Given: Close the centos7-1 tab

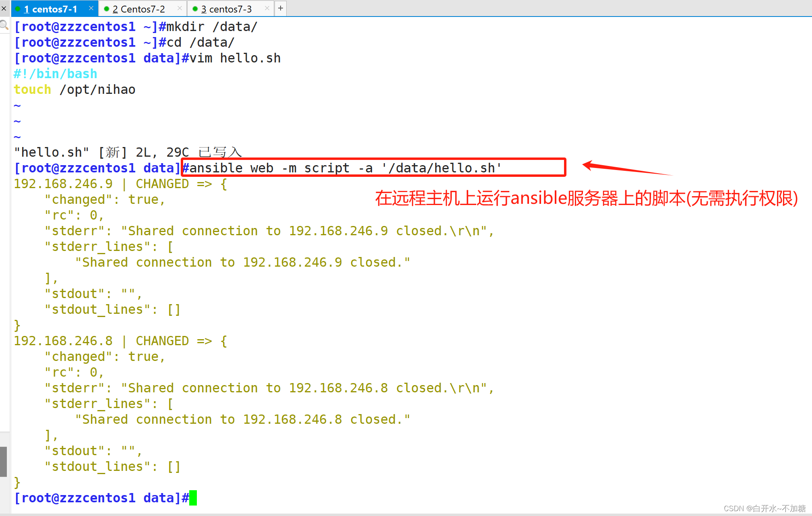Looking at the screenshot, I should (91, 8).
